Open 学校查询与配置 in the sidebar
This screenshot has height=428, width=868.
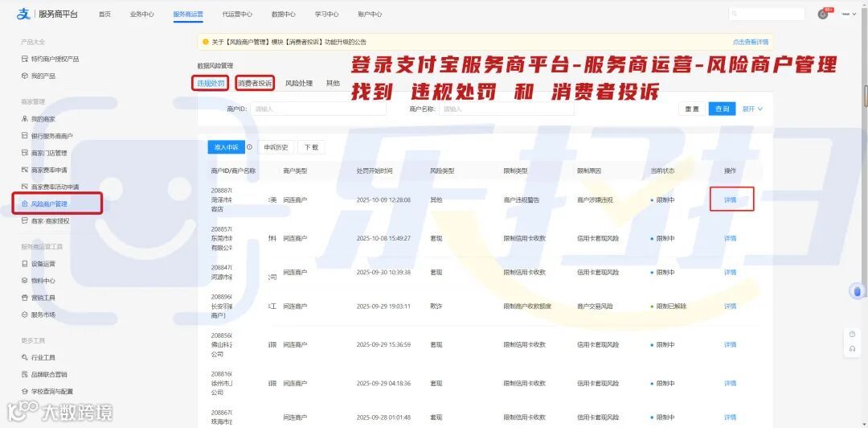[x=52, y=392]
